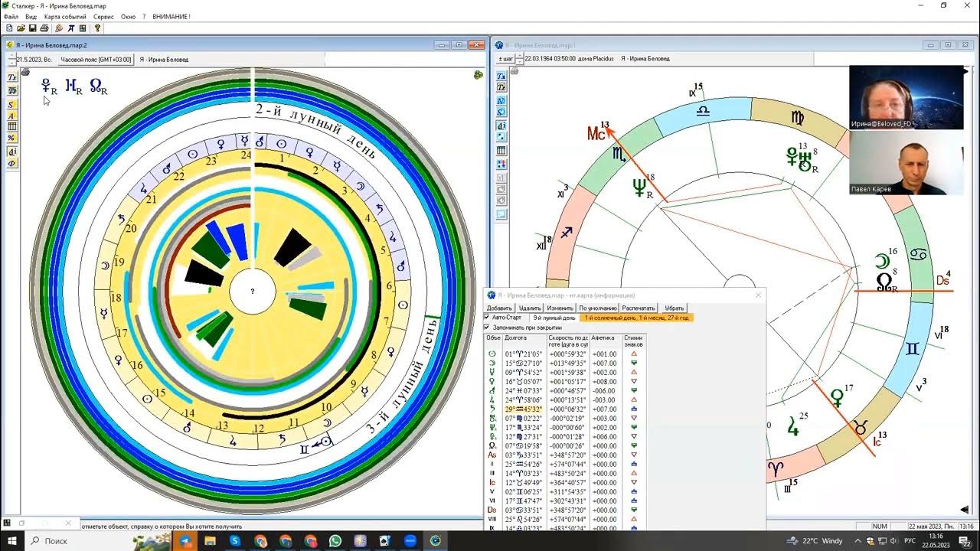Click the Часовой пояс [GMT+03:00] button
Viewport: 980px width, 551px height.
coord(96,59)
